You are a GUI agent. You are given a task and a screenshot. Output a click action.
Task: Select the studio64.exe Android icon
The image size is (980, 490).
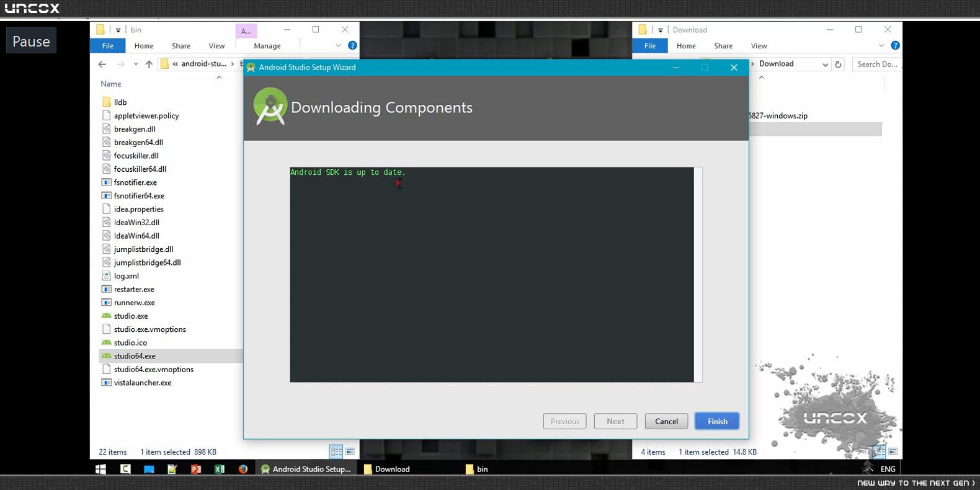[106, 356]
